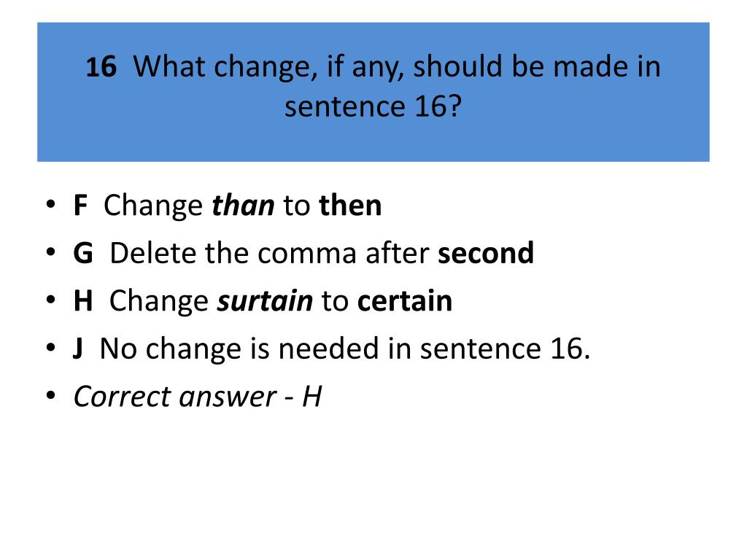
Task: Click the blue question title box
Action: 373,92
